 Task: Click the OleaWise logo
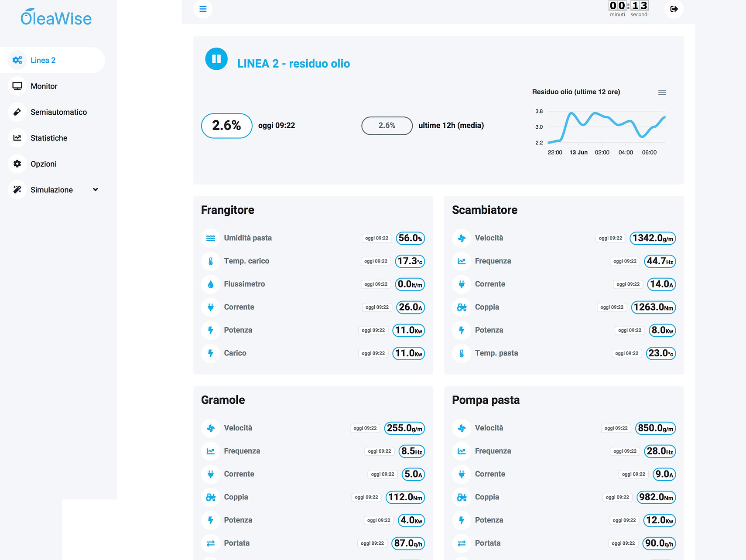[56, 18]
